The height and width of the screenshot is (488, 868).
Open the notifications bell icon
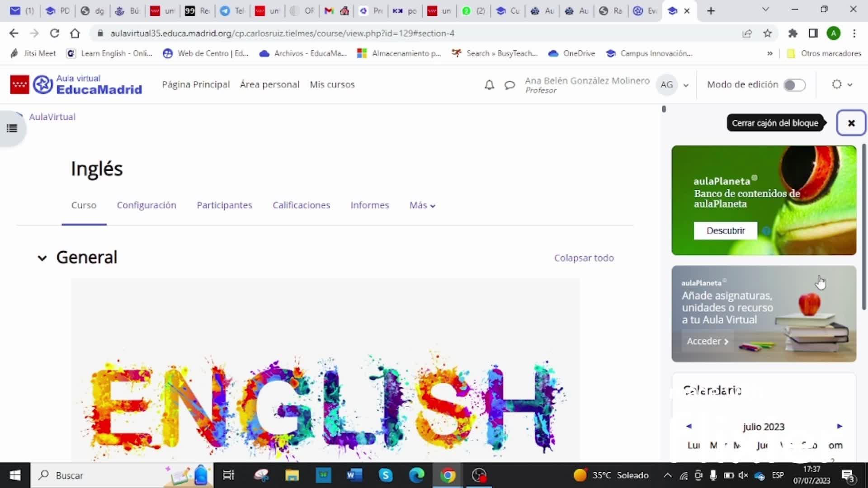point(489,85)
